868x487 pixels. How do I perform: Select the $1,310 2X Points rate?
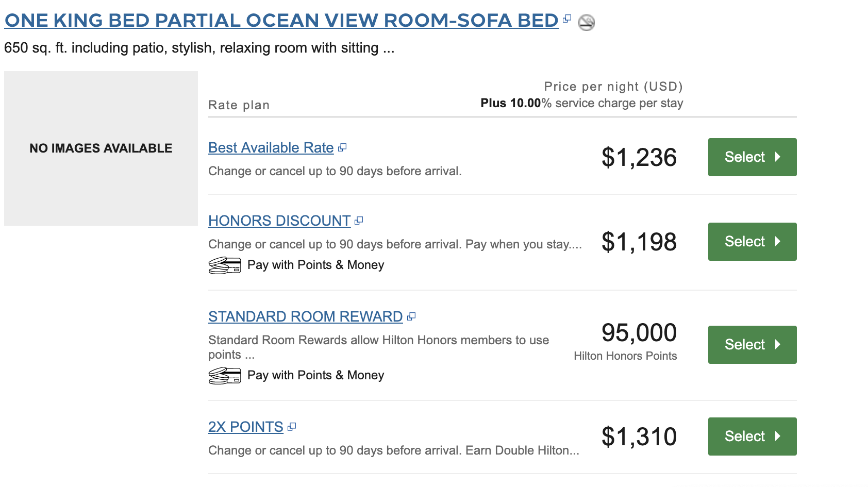[x=752, y=436]
